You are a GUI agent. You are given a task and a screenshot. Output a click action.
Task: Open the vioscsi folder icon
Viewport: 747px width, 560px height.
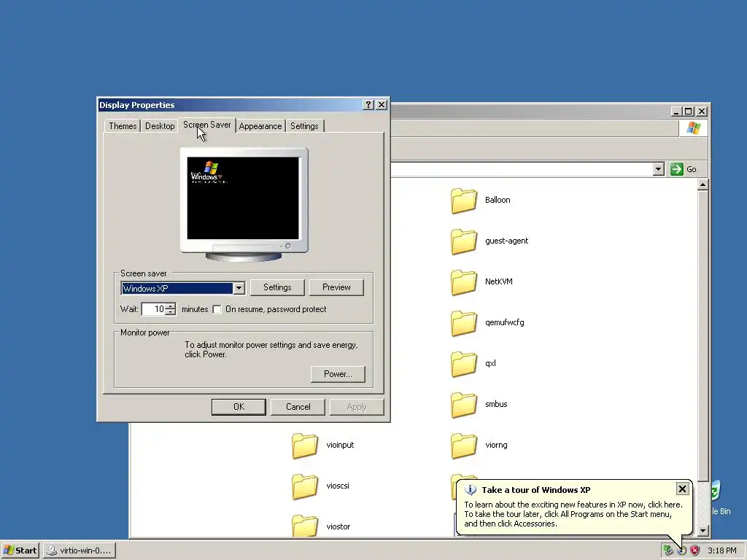pos(305,486)
